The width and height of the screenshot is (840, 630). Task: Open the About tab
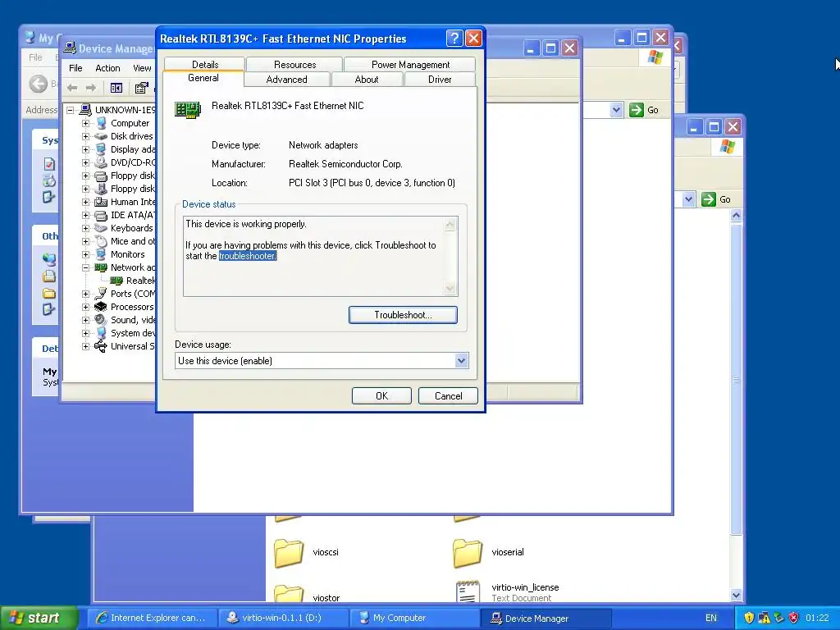pyautogui.click(x=367, y=80)
